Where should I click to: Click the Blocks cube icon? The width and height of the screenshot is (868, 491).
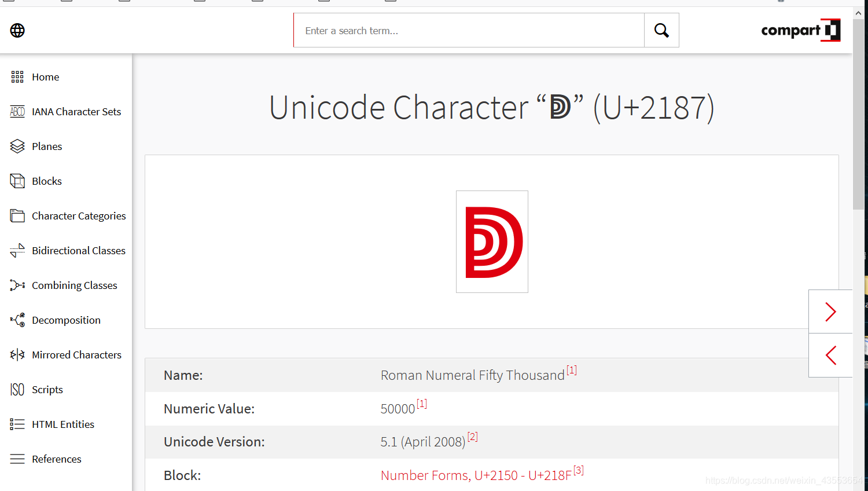click(17, 181)
